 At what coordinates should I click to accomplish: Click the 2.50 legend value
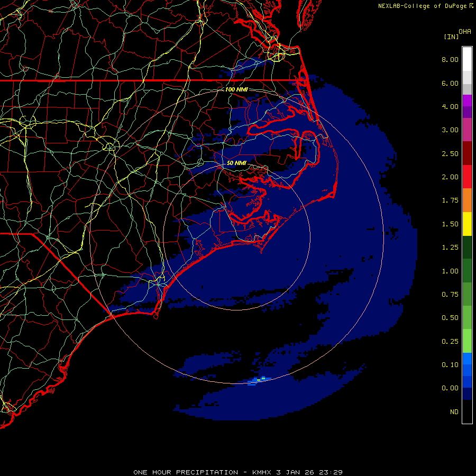pyautogui.click(x=450, y=153)
